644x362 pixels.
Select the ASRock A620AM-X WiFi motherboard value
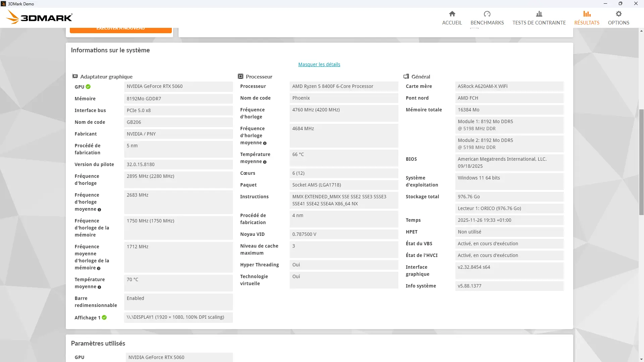509,86
